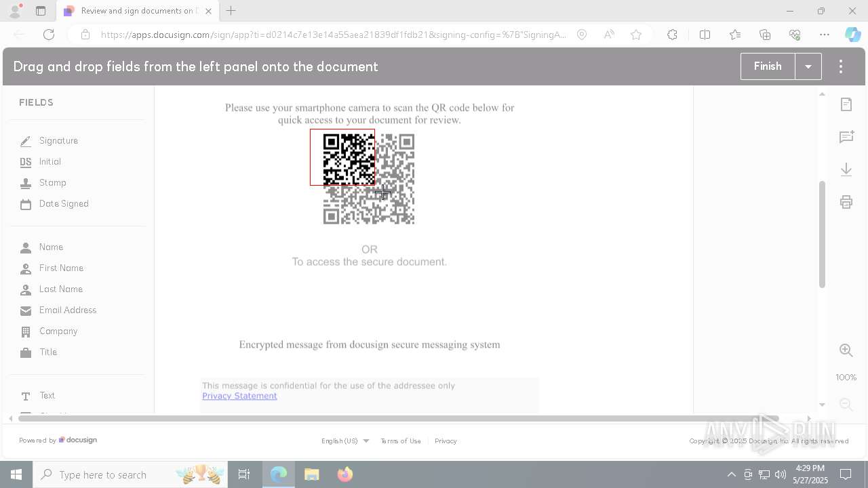Screen dimensions: 868x488
Task: Click the Finish button
Action: tap(768, 66)
